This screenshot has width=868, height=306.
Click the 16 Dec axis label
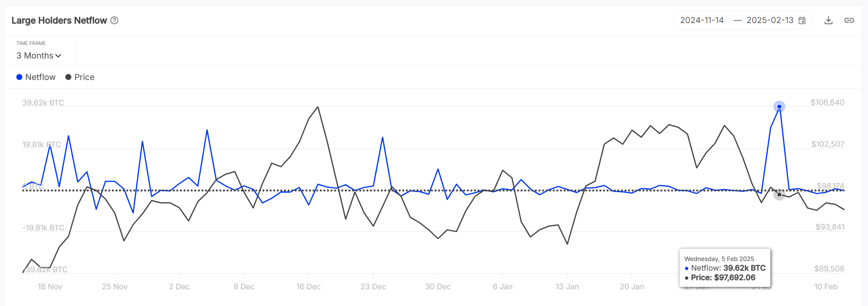308,287
